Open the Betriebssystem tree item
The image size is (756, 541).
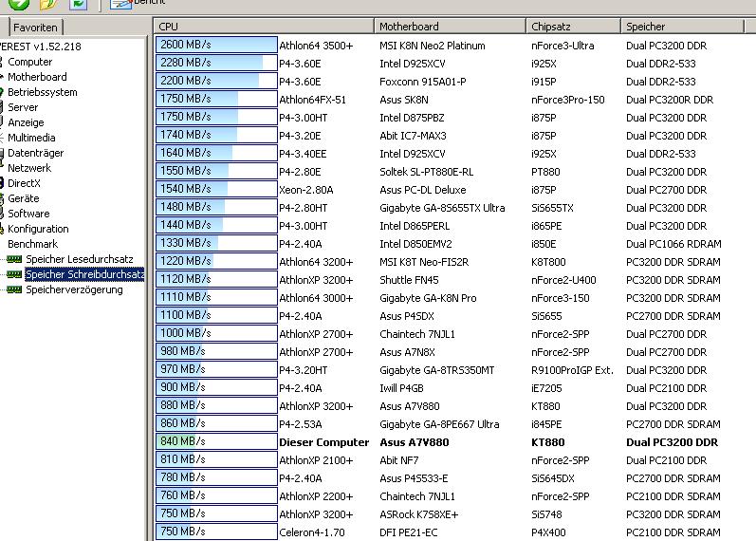[x=43, y=92]
